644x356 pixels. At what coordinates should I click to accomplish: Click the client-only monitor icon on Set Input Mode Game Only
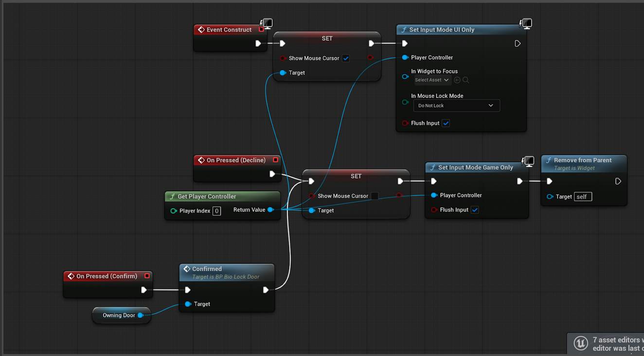tap(528, 161)
